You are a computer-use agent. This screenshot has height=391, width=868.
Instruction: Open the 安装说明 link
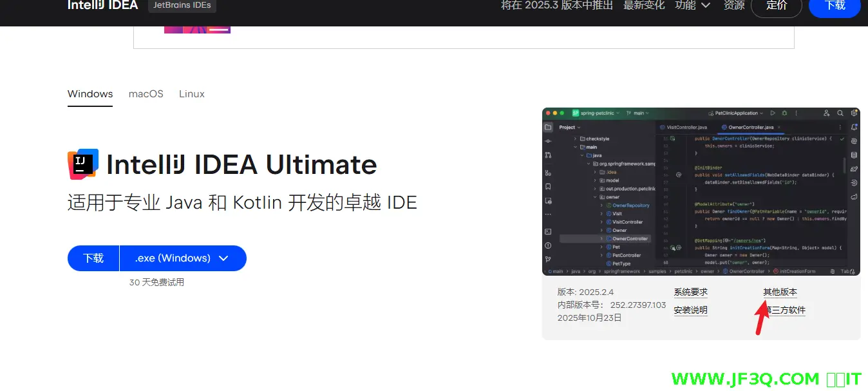[x=690, y=310]
